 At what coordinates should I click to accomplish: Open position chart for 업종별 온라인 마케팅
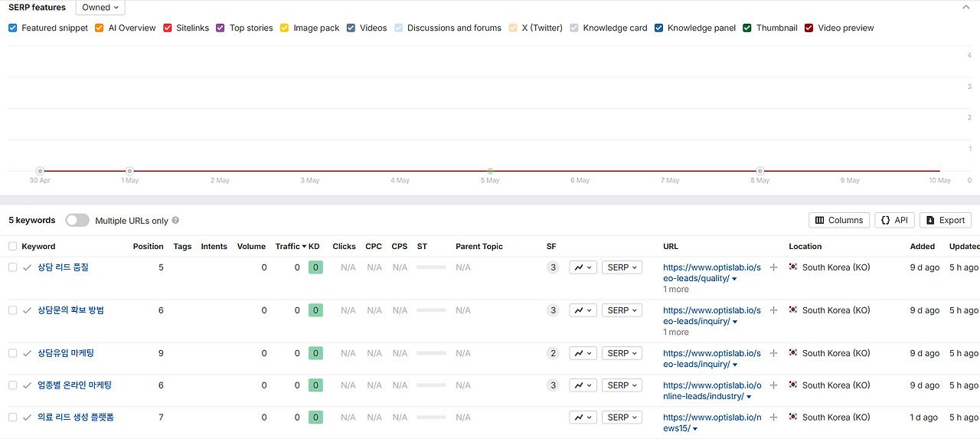click(583, 385)
